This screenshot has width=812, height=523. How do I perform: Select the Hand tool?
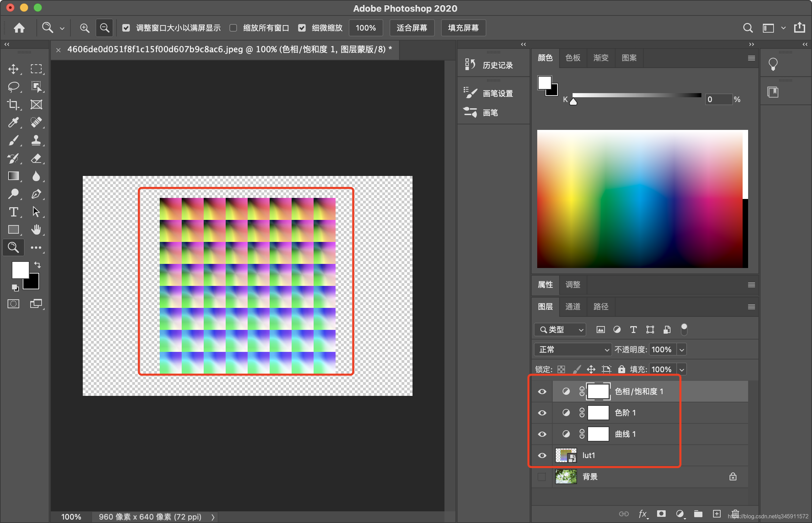coord(36,230)
